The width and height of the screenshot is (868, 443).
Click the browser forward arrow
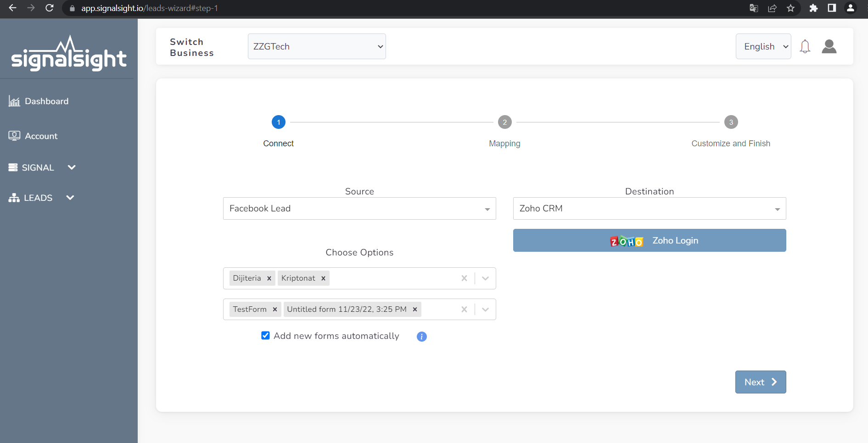[x=31, y=8]
